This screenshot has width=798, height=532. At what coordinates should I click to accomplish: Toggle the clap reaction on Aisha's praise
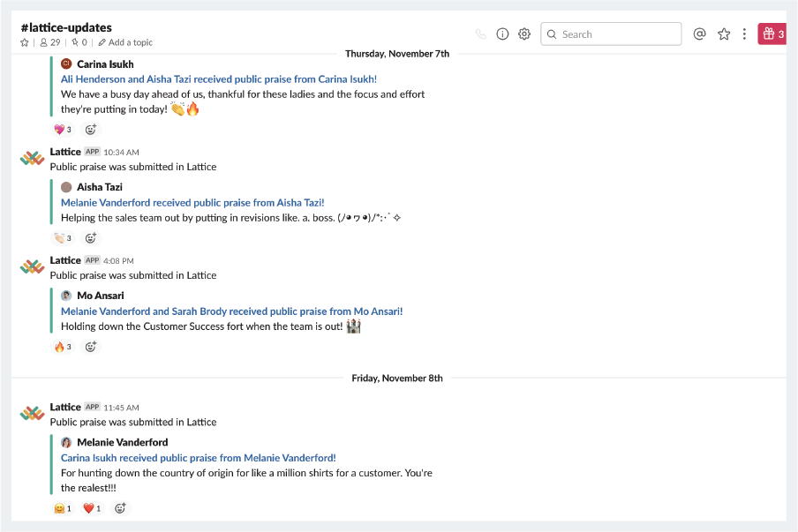click(63, 238)
